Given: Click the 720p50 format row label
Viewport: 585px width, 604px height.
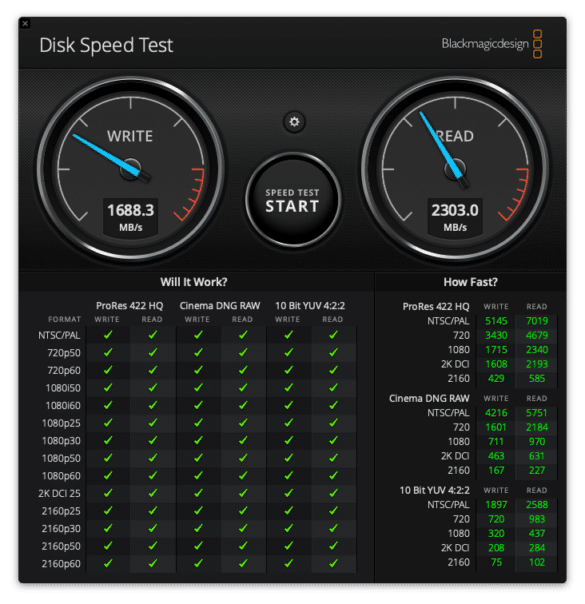Looking at the screenshot, I should tap(64, 353).
